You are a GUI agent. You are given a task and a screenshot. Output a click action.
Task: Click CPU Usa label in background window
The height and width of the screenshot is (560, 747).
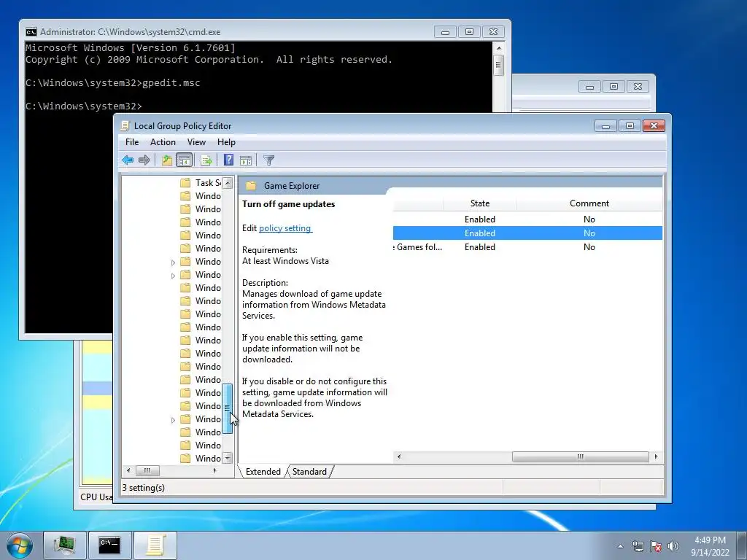click(96, 497)
